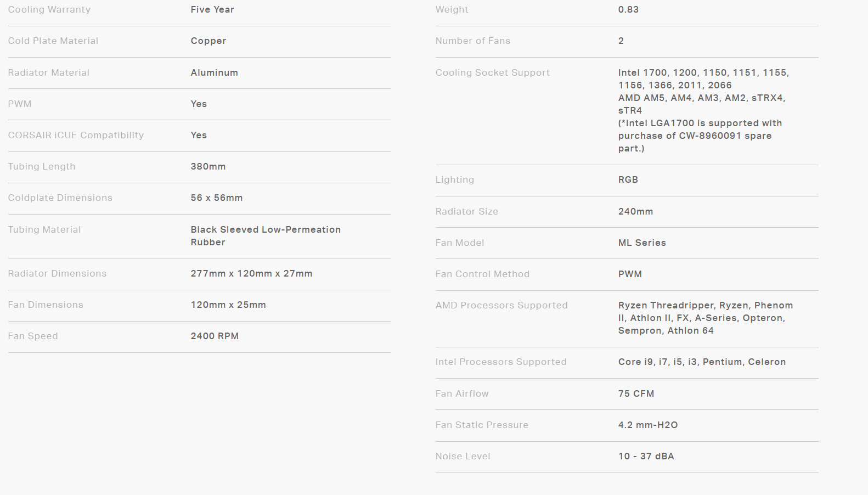Click the Copper value text
The image size is (868, 495).
coord(208,41)
